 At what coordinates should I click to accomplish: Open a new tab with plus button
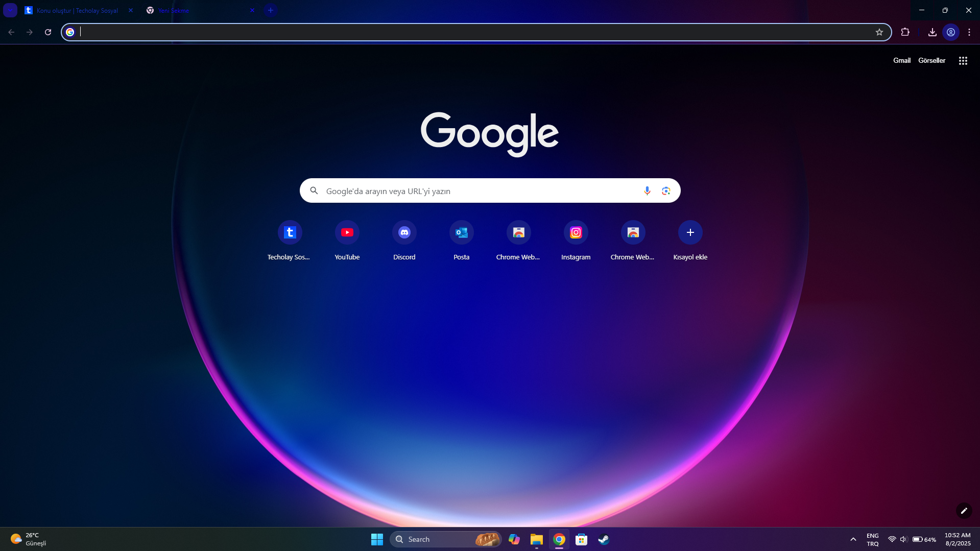271,10
